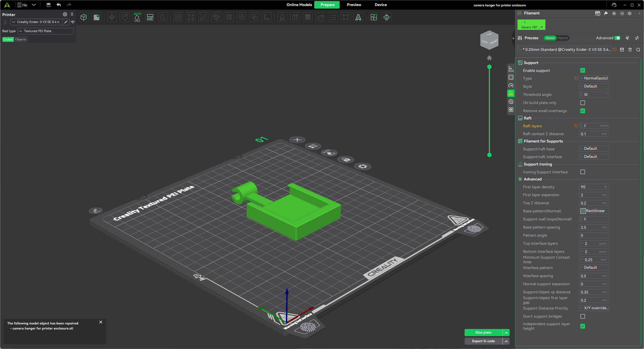Expand the Bed type Textured PEI Plate dropdown

pyautogui.click(x=46, y=31)
